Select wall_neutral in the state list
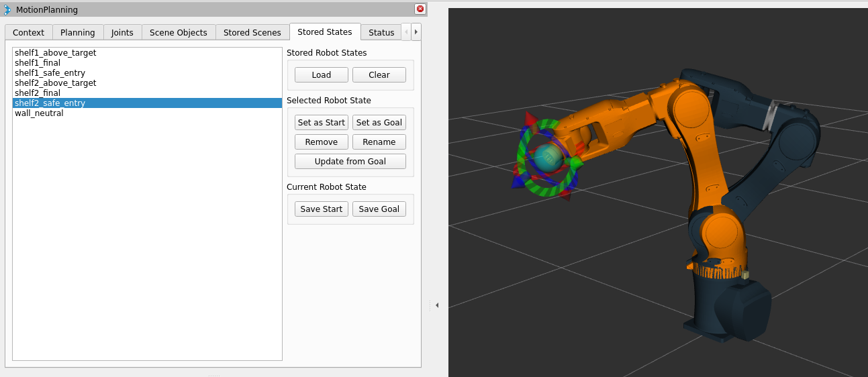This screenshot has width=868, height=377. click(39, 113)
